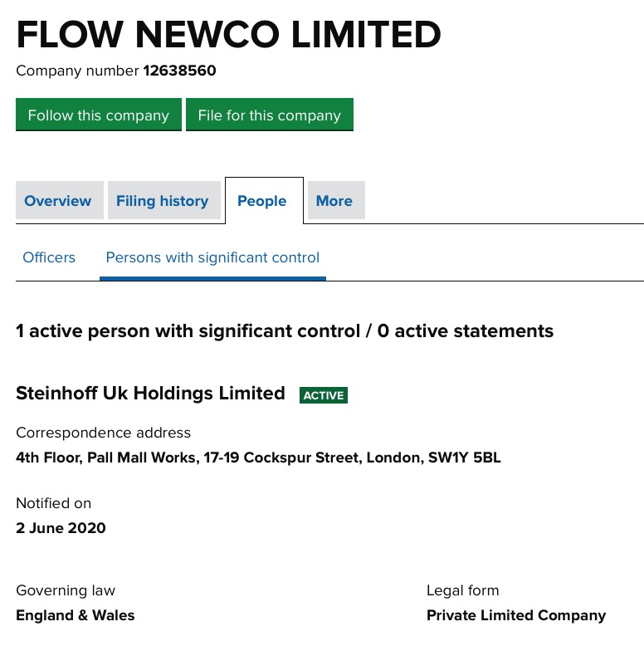Click the England & Wales value
644x646 pixels.
[x=75, y=615]
